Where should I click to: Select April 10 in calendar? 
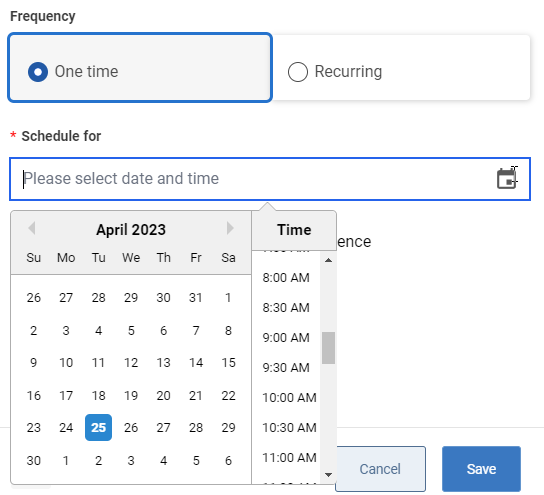click(x=66, y=362)
